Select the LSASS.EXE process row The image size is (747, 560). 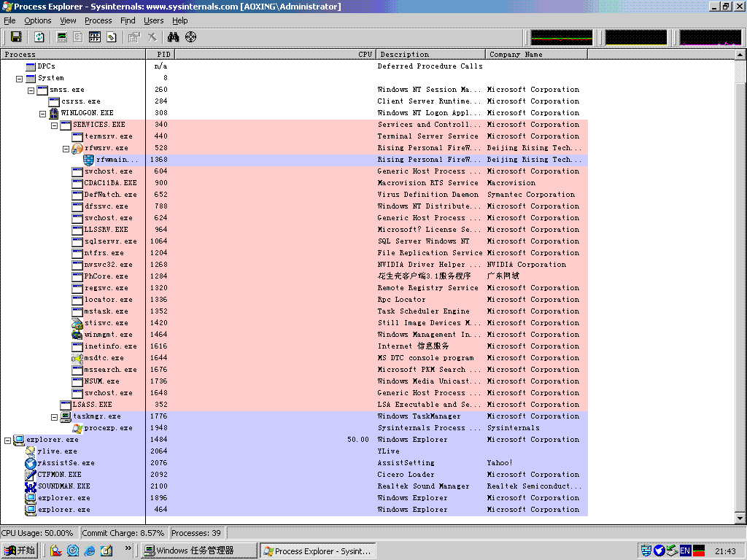coord(294,405)
